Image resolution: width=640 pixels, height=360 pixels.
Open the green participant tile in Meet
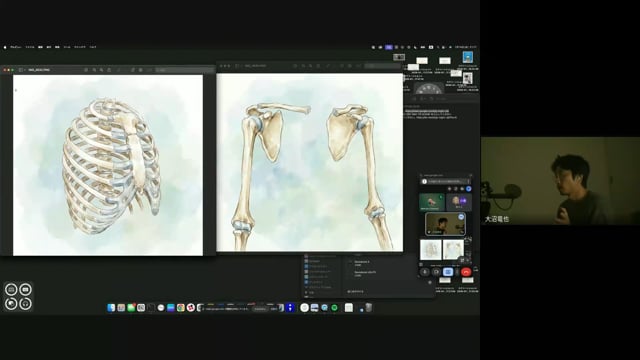pyautogui.click(x=431, y=202)
